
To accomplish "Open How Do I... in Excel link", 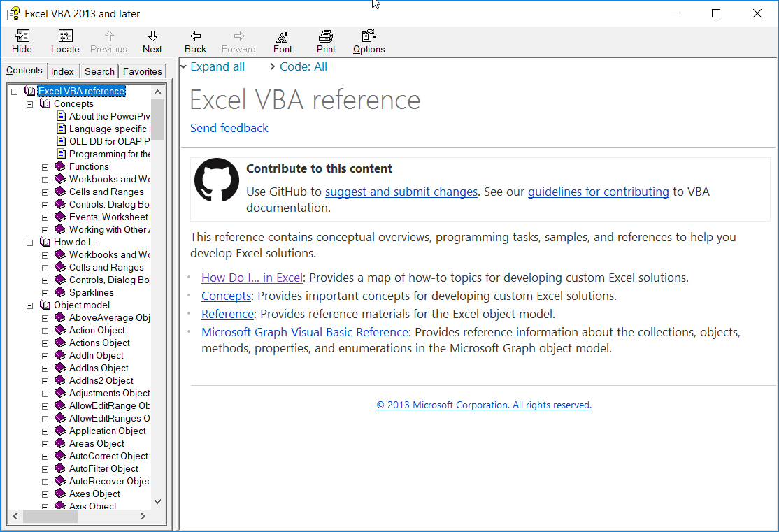I will click(252, 278).
